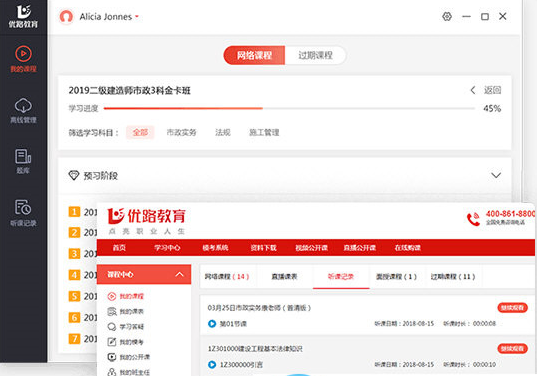Open 资料下载 in the red navigation bar
Image resolution: width=537 pixels, height=376 pixels.
[x=263, y=248]
